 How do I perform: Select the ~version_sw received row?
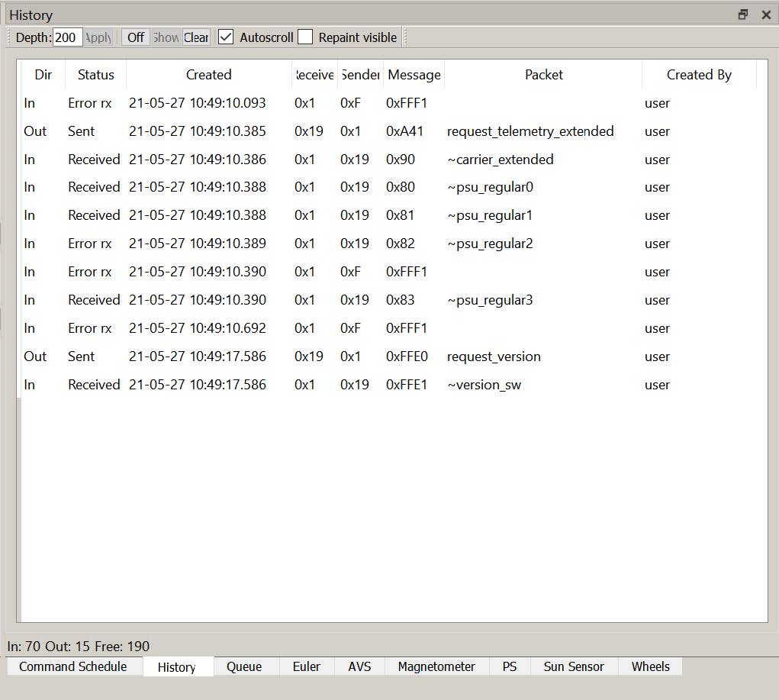(x=484, y=385)
